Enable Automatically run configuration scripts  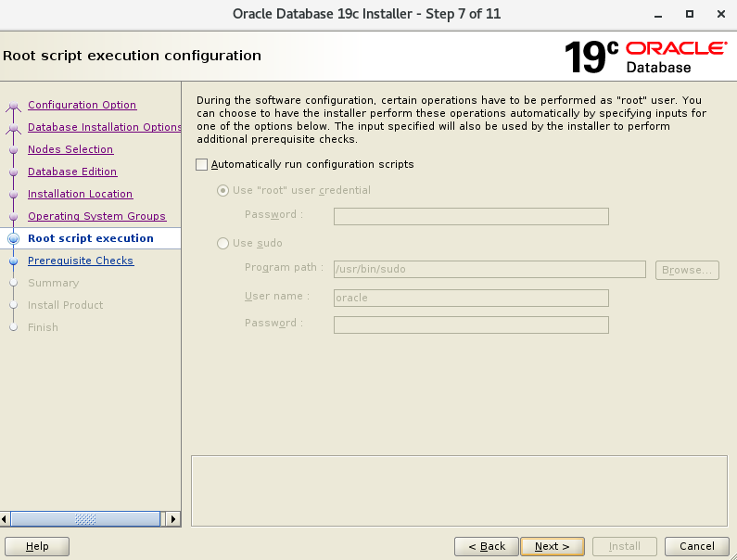(202, 165)
